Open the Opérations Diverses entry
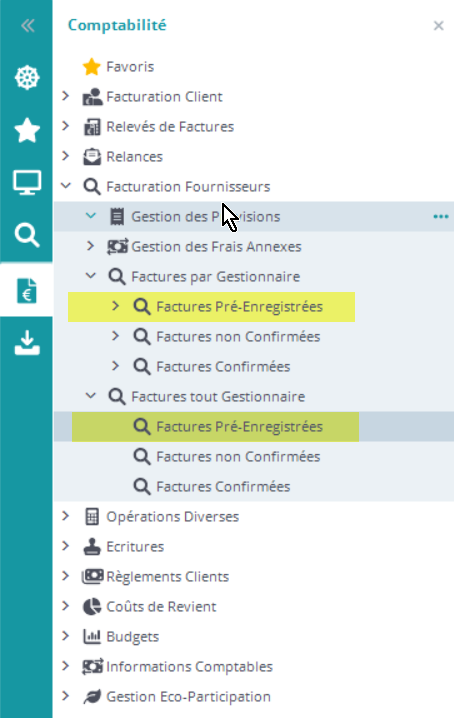This screenshot has height=718, width=454. tap(173, 517)
